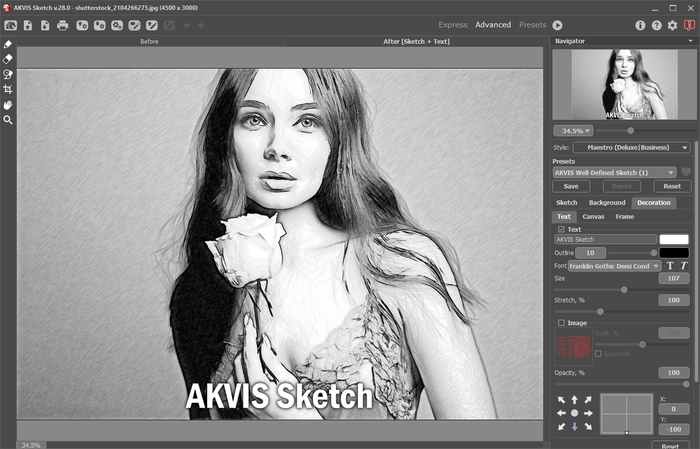Move text position to top-right arrow
The height and width of the screenshot is (449, 700).
pyautogui.click(x=588, y=400)
